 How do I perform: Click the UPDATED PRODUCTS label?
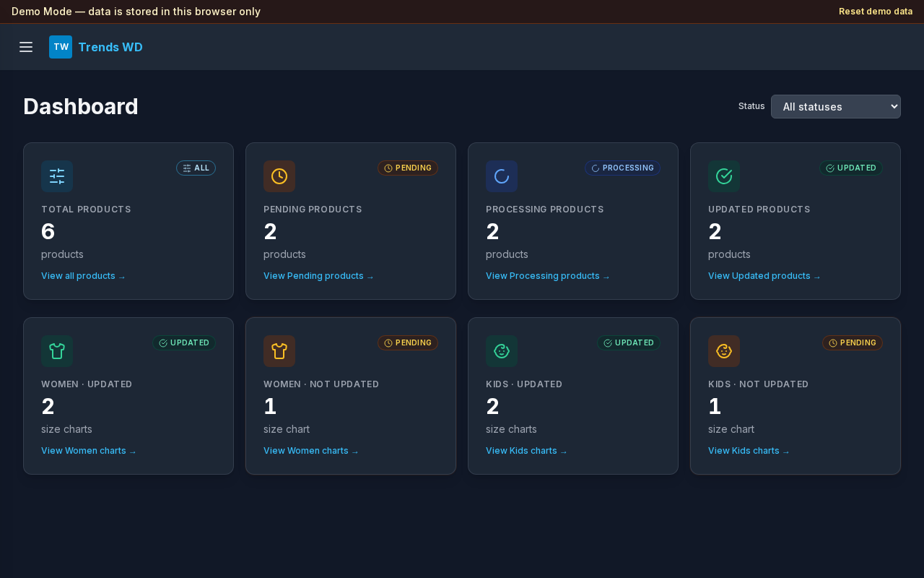[x=759, y=210]
